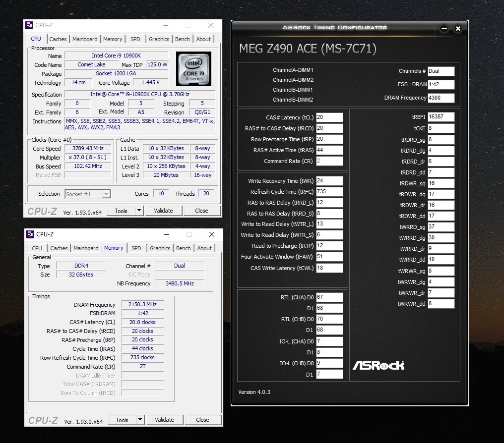Click the Version 4.0.3 text
This screenshot has height=443, width=504.
pyautogui.click(x=254, y=392)
